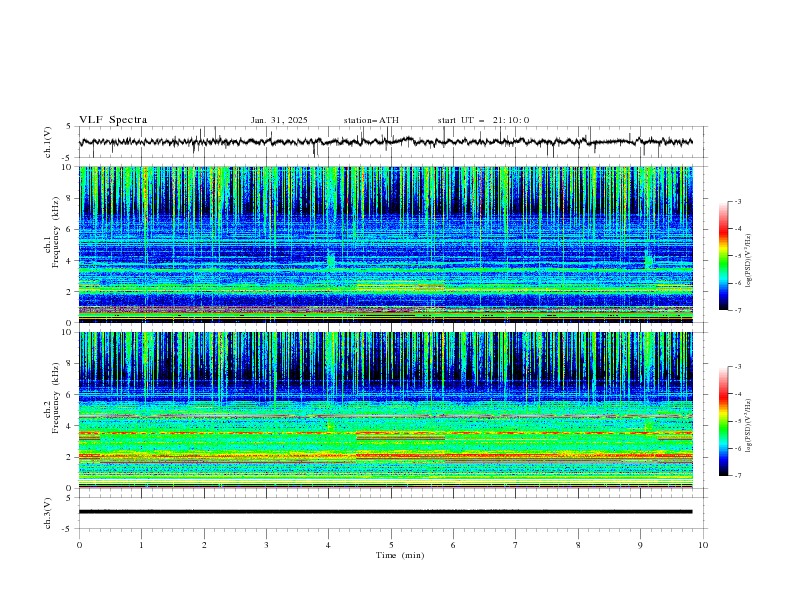Click the ch.2 spectrogram color scale bar

coord(723,421)
